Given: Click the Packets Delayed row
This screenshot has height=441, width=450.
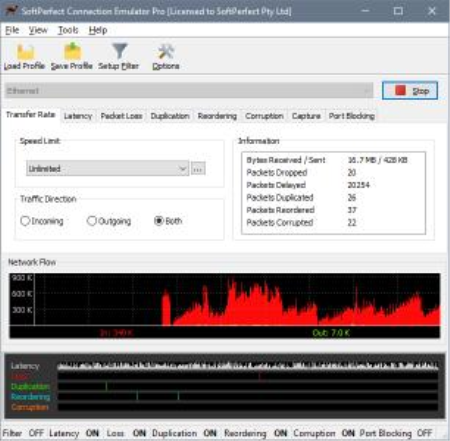Looking at the screenshot, I should [x=333, y=185].
